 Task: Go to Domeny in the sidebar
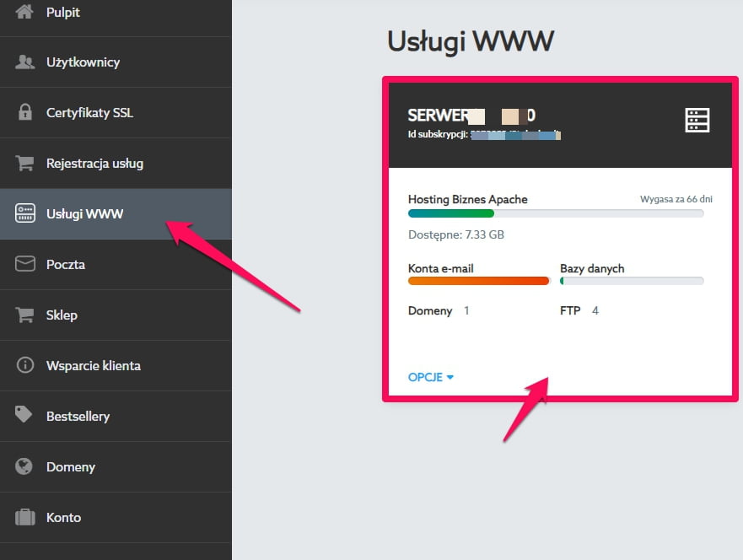tap(116, 467)
